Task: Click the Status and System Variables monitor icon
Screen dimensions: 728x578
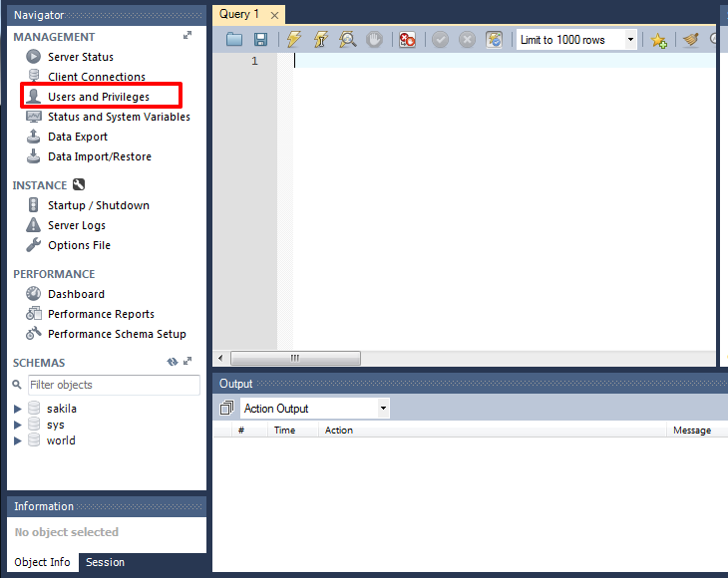Action: coord(34,116)
